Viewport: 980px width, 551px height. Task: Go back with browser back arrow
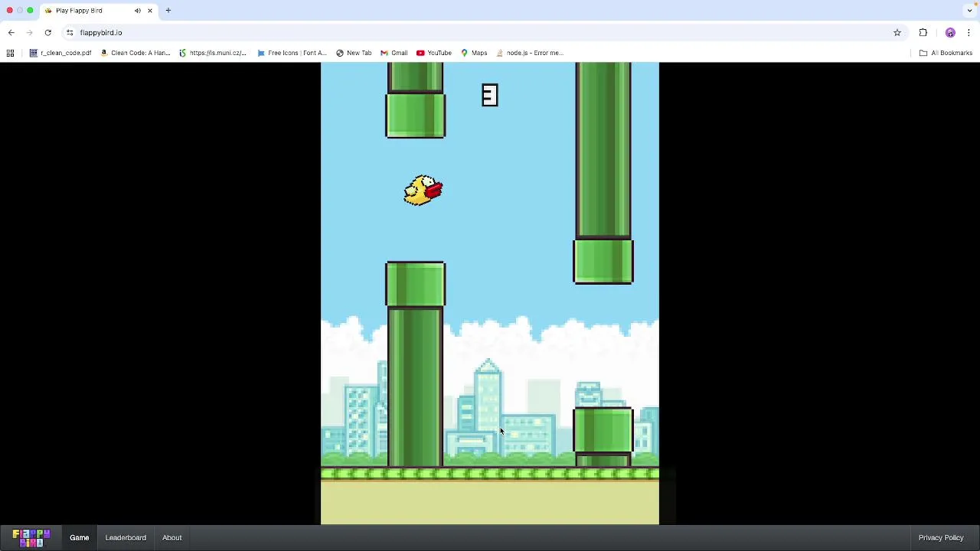pyautogui.click(x=11, y=32)
